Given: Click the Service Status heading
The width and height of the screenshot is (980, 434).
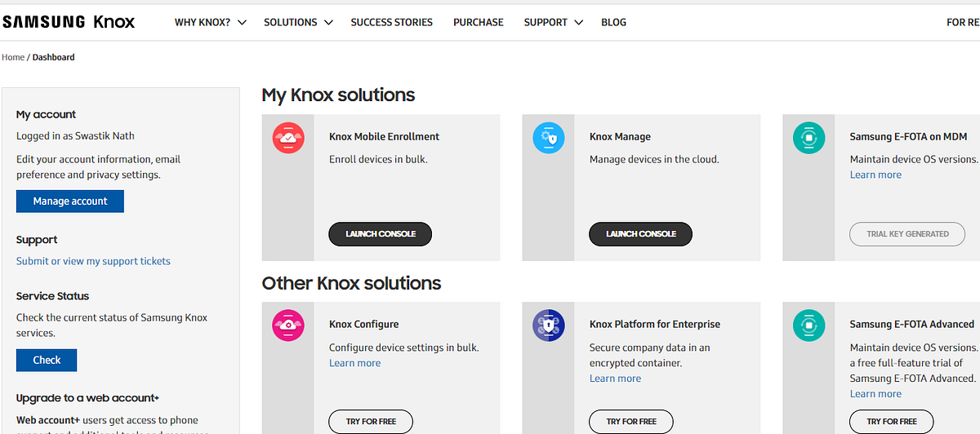Looking at the screenshot, I should 52,296.
